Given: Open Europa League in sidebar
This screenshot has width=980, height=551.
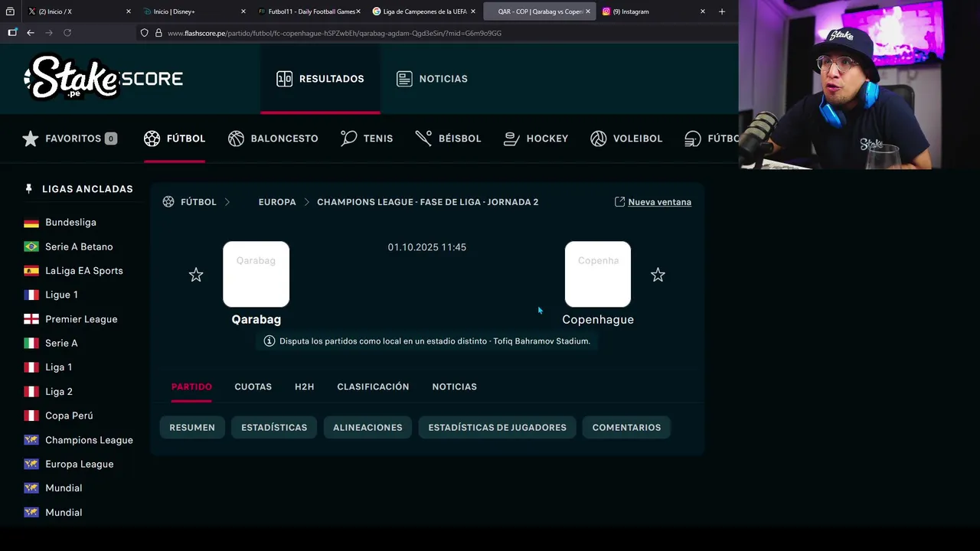Looking at the screenshot, I should 79,464.
